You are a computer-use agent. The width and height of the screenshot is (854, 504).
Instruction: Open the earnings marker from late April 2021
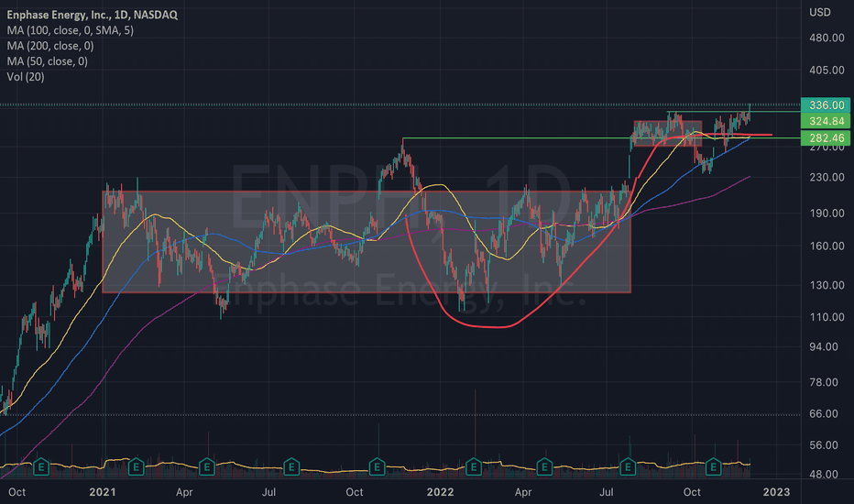pos(206,467)
